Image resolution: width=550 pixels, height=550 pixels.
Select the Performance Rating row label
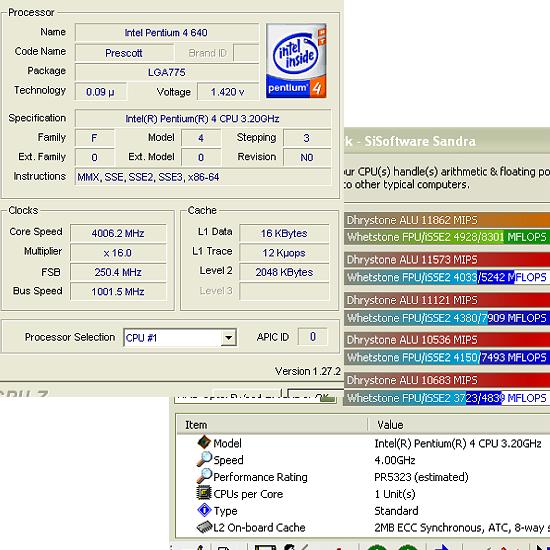tap(260, 477)
